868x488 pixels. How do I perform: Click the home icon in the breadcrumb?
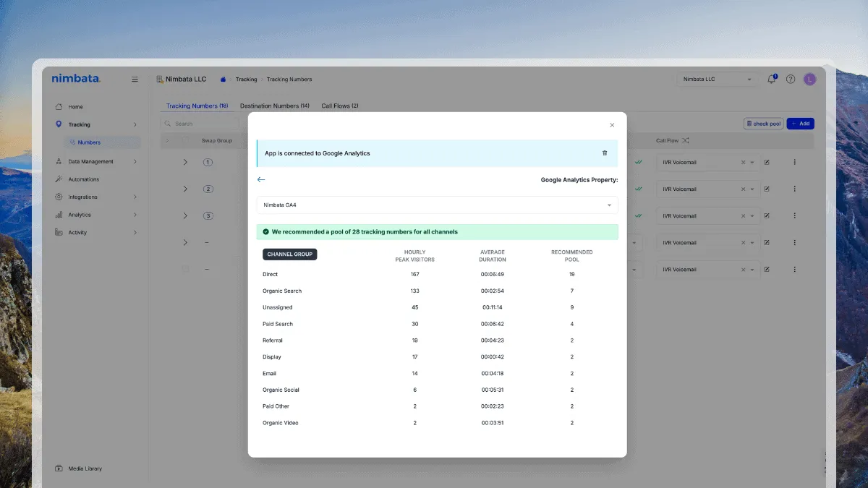click(224, 80)
